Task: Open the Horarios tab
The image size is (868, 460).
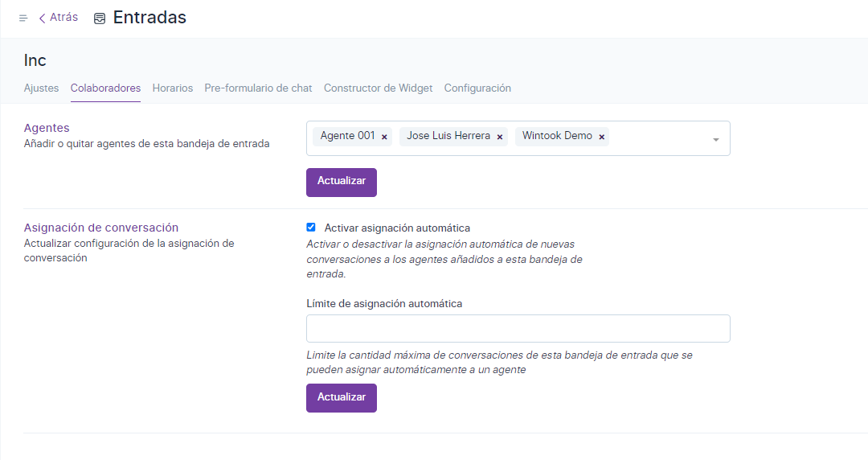Action: 173,88
